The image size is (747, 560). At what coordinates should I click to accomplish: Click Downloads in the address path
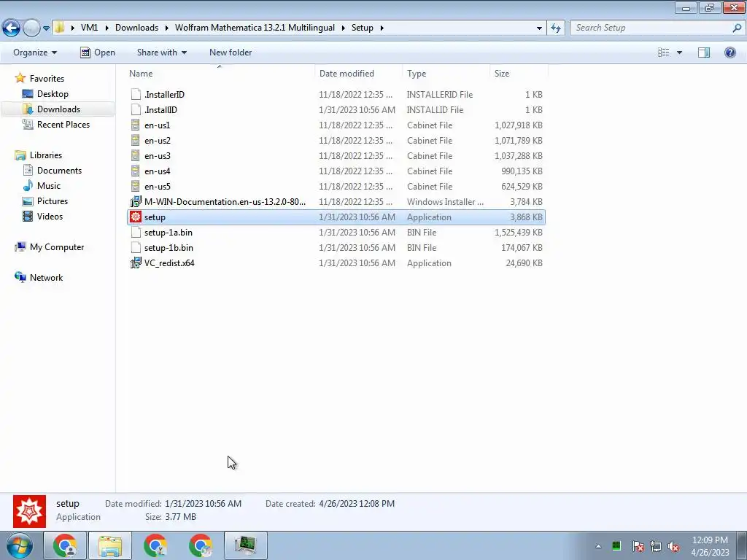136,28
